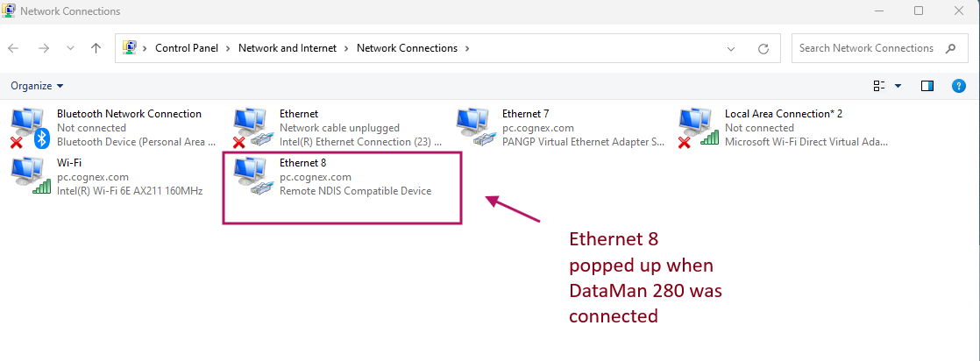Viewport: 980px width, 361px height.
Task: Open the help question mark icon
Action: click(958, 86)
